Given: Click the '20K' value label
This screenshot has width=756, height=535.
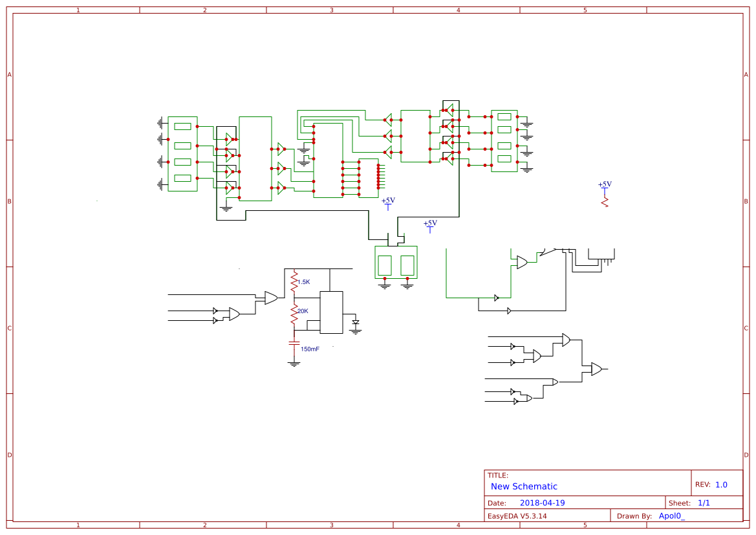Looking at the screenshot, I should (303, 311).
